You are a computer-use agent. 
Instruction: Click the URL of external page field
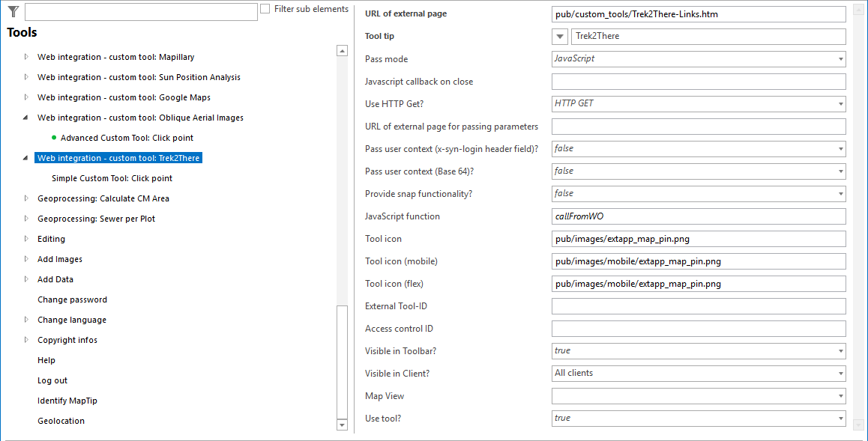pyautogui.click(x=698, y=14)
